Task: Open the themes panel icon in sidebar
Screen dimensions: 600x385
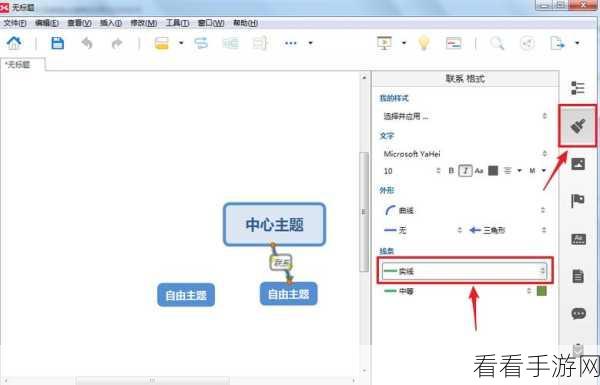Action: click(x=578, y=239)
